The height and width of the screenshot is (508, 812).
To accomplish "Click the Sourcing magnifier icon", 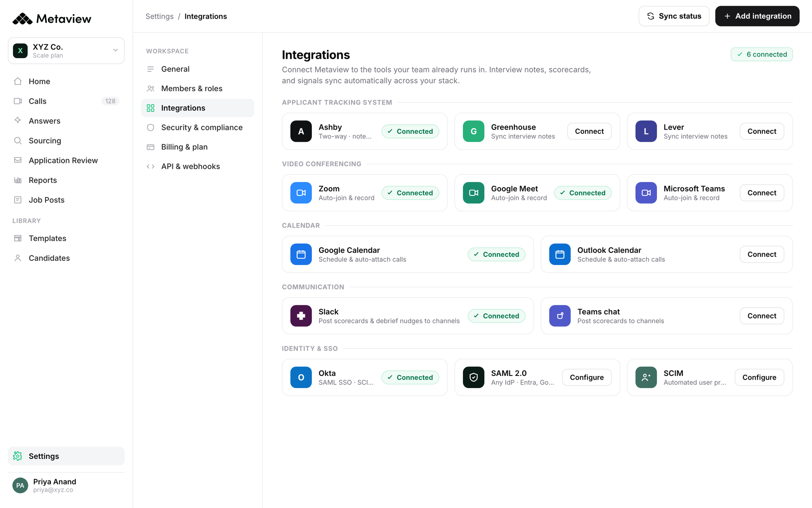I will (x=18, y=141).
